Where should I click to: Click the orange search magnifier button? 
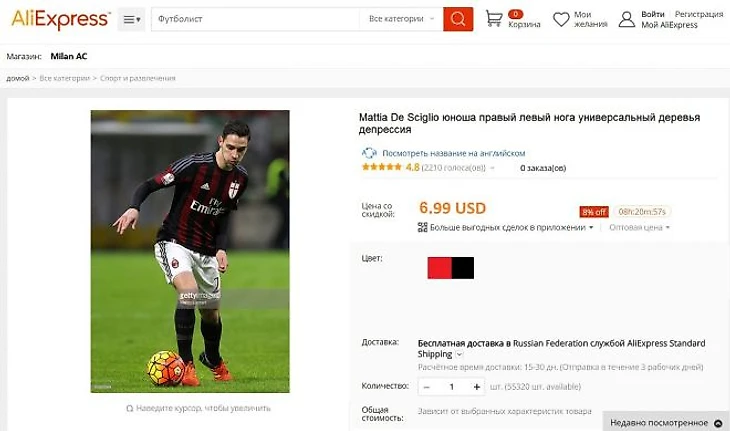pyautogui.click(x=458, y=19)
